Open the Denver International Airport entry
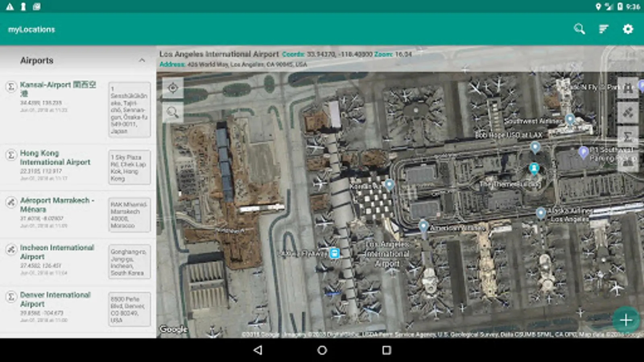The image size is (644, 362). [x=78, y=309]
